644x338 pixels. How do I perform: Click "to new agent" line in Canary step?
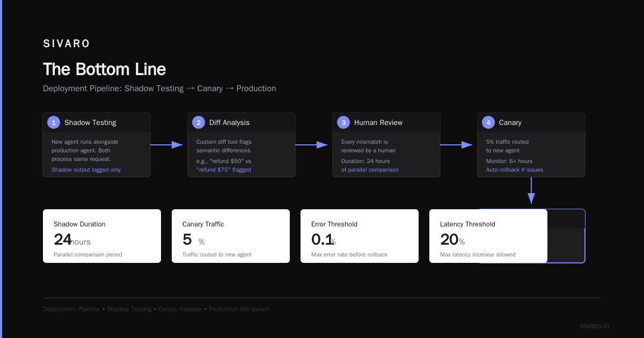(x=503, y=150)
